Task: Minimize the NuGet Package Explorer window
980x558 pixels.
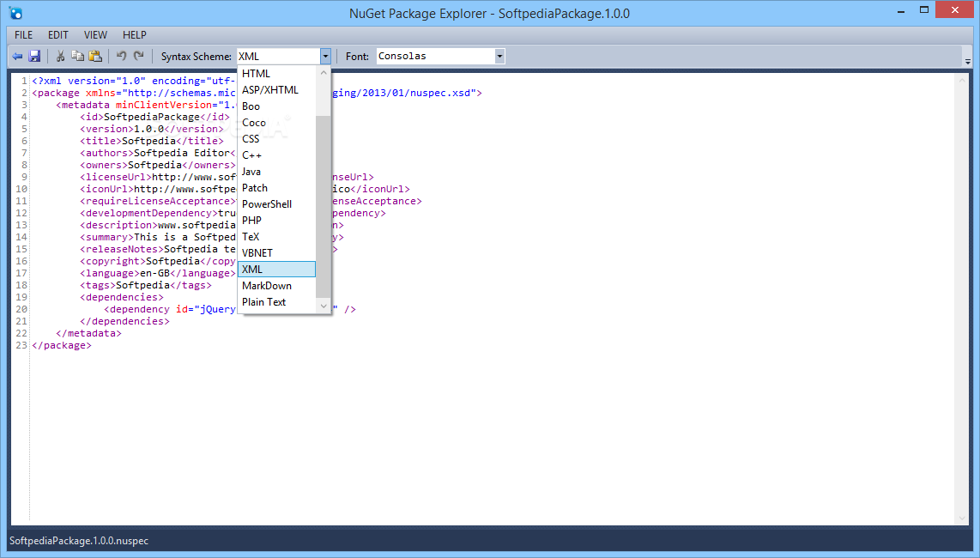Action: click(901, 11)
